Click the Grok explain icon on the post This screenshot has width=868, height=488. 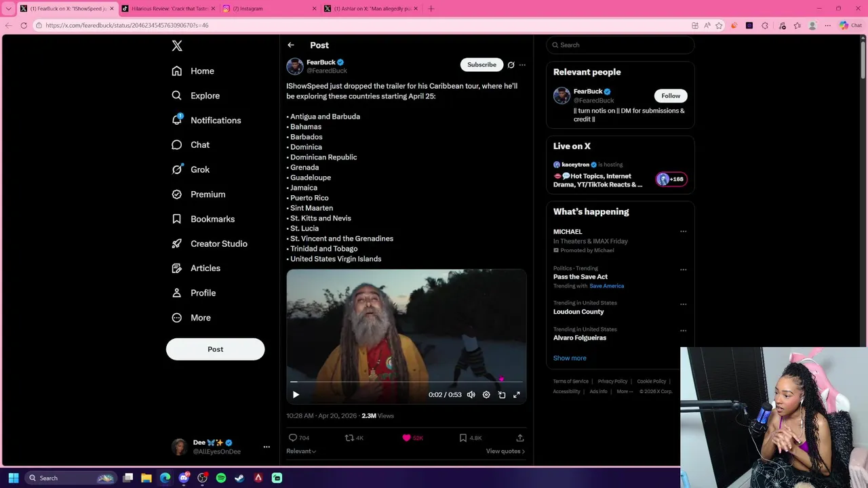pyautogui.click(x=511, y=65)
